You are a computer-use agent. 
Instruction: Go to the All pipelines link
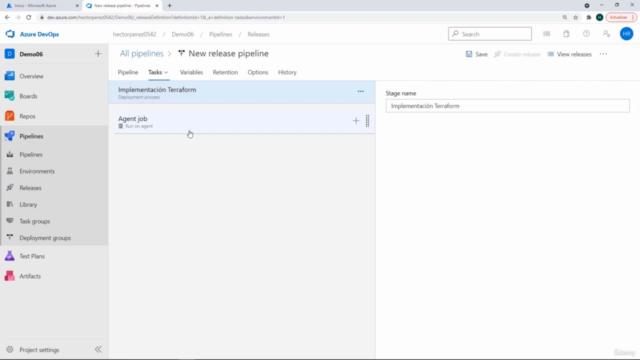pos(141,53)
